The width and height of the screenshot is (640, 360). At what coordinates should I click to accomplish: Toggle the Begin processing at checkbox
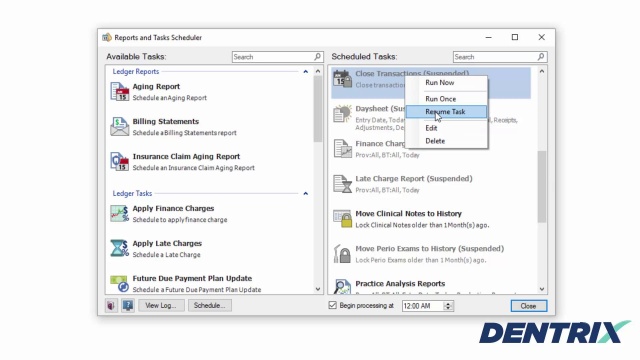coord(333,305)
